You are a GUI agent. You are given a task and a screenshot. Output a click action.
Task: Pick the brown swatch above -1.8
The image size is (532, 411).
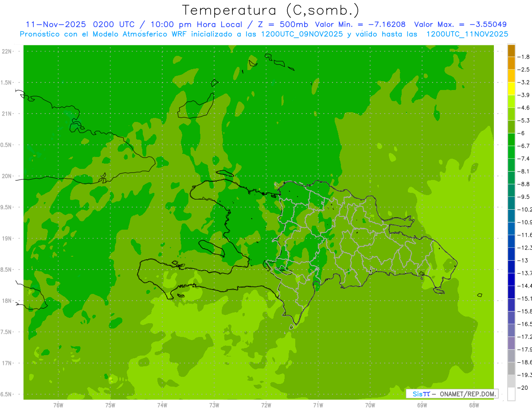(x=511, y=51)
